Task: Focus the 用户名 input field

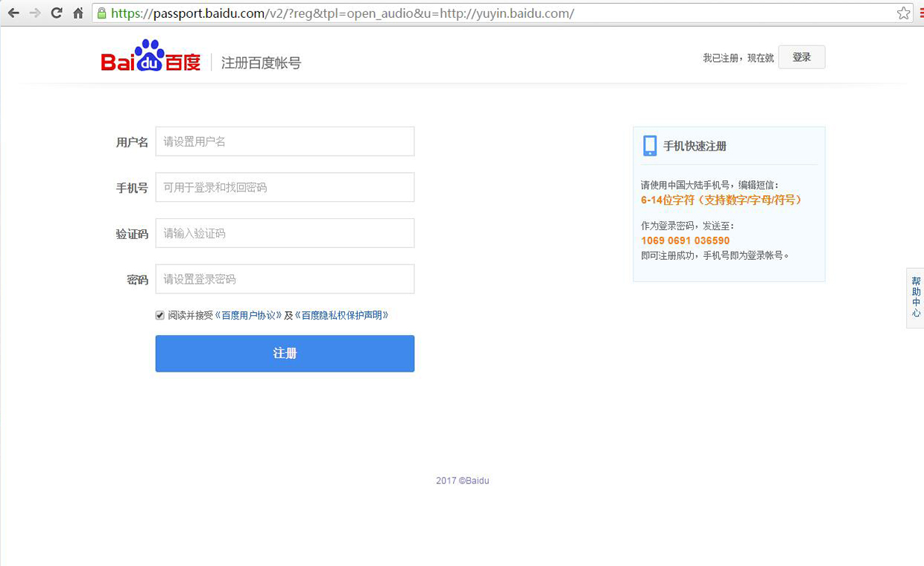Action: (285, 141)
